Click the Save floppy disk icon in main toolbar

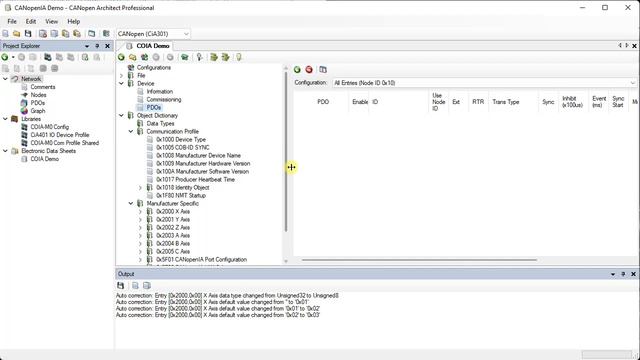(28, 33)
